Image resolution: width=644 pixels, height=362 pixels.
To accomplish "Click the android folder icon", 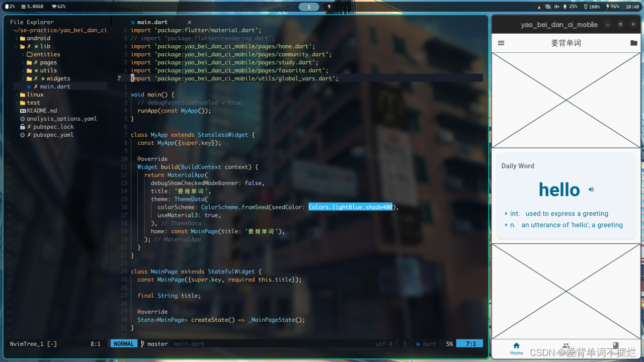I will point(23,38).
